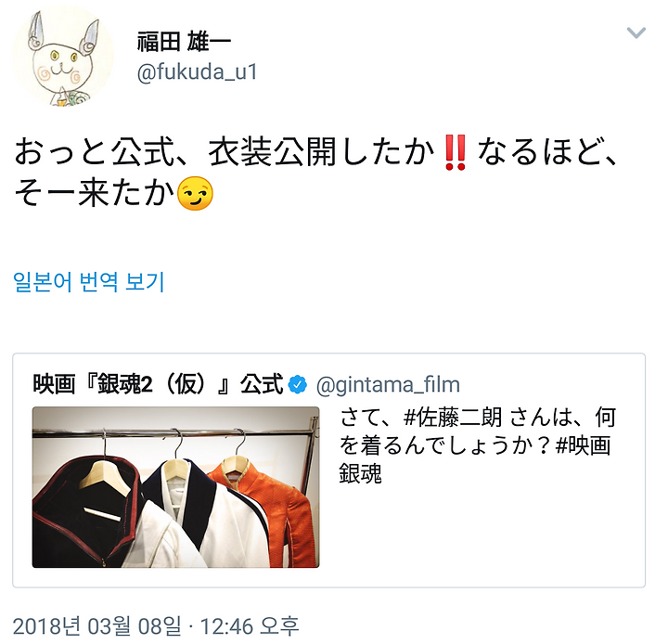
Task: Click the 12:46 오후 time text
Action: coord(250,626)
